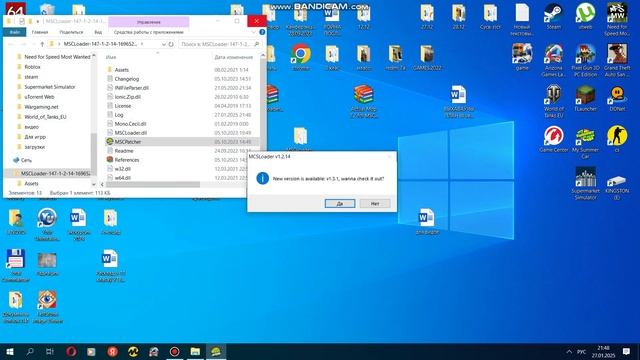Open the notification center icon
Viewport: 640px width, 360px height.
(x=626, y=351)
